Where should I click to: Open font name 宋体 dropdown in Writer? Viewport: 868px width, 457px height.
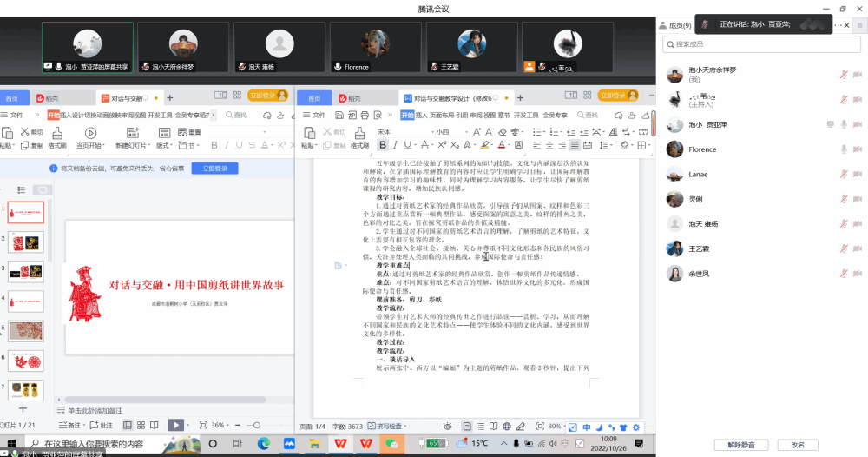[x=432, y=132]
